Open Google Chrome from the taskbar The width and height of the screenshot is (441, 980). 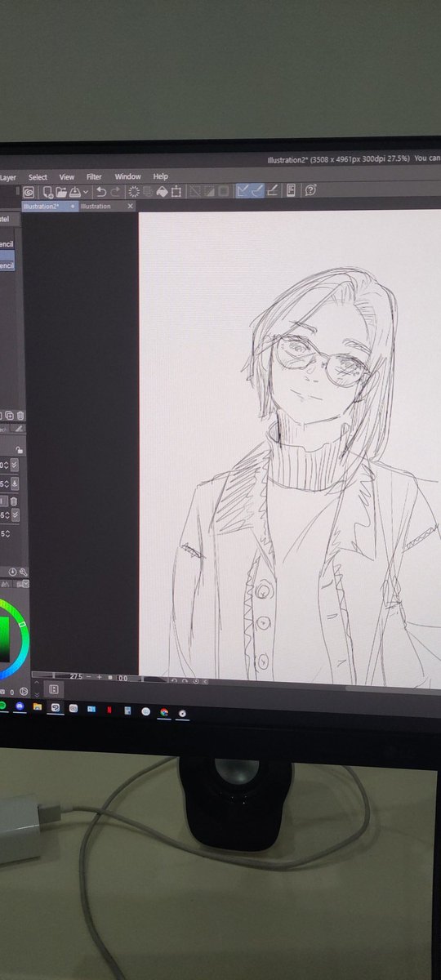(164, 712)
